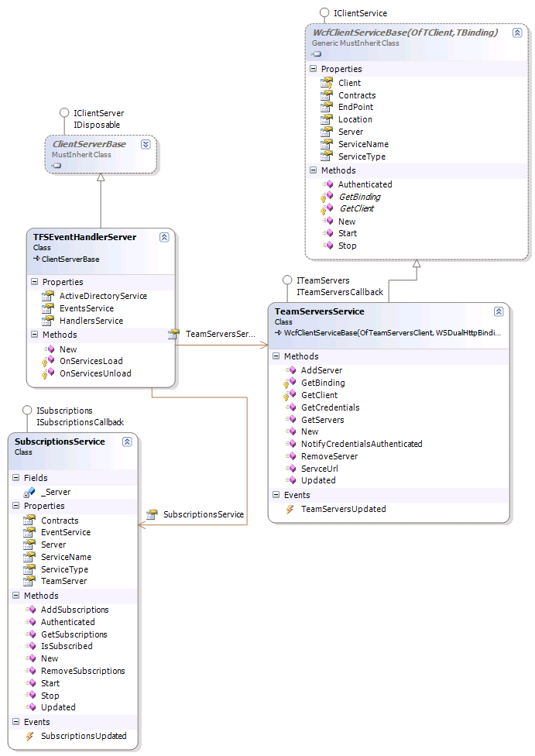Select the 'Contracts' property in SubscriptionsService
Viewport: 535px width, 756px height.
point(60,521)
